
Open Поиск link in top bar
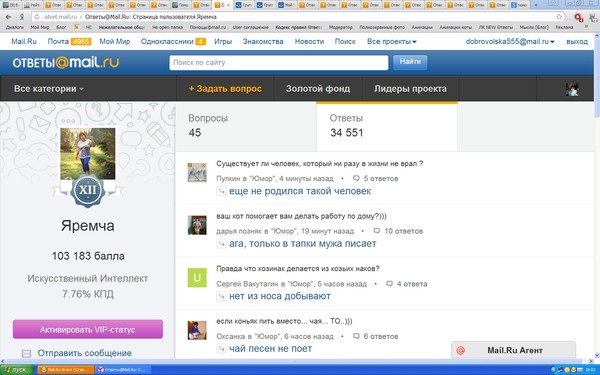345,41
